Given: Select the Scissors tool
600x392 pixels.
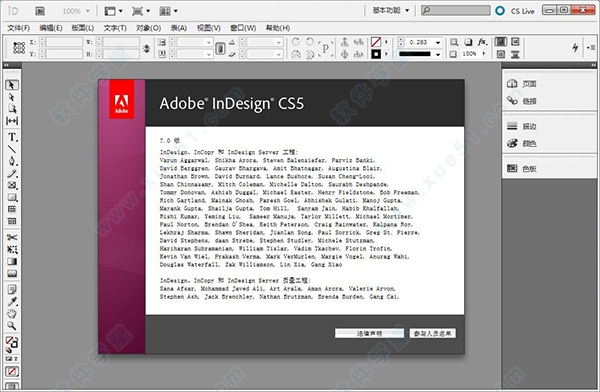Looking at the screenshot, I should [x=12, y=237].
